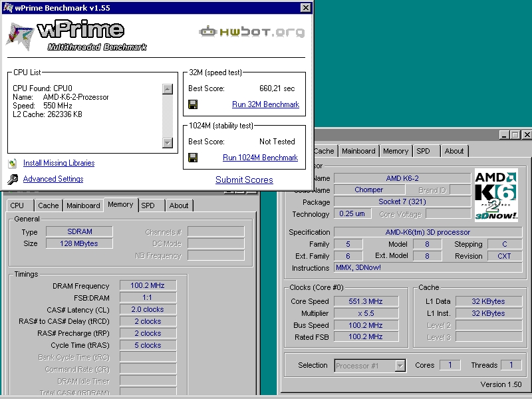The height and width of the screenshot is (399, 532).
Task: Click the Name: AMD-K6-2-Prozessor line
Action: (x=61, y=97)
